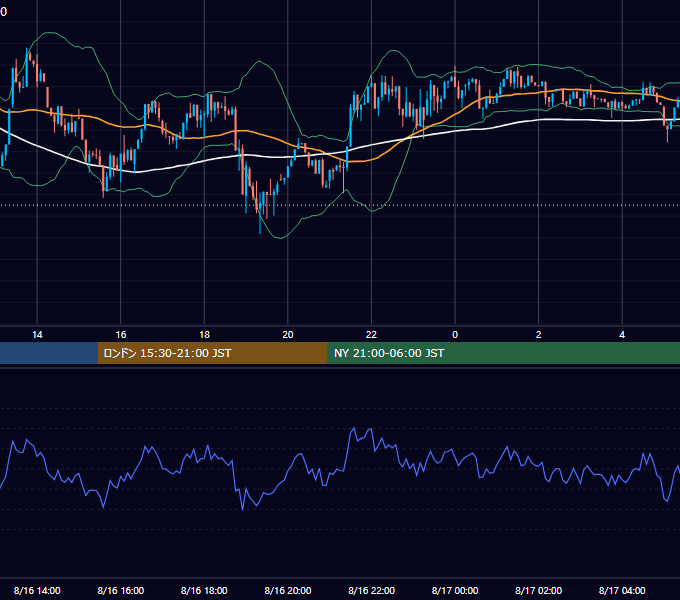Click the 8/16 14:00 date label
The width and height of the screenshot is (680, 600).
(37, 590)
